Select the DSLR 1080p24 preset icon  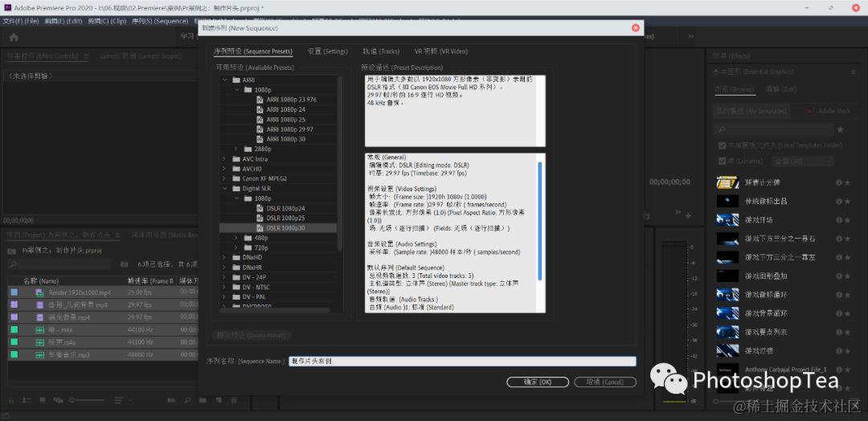(259, 208)
